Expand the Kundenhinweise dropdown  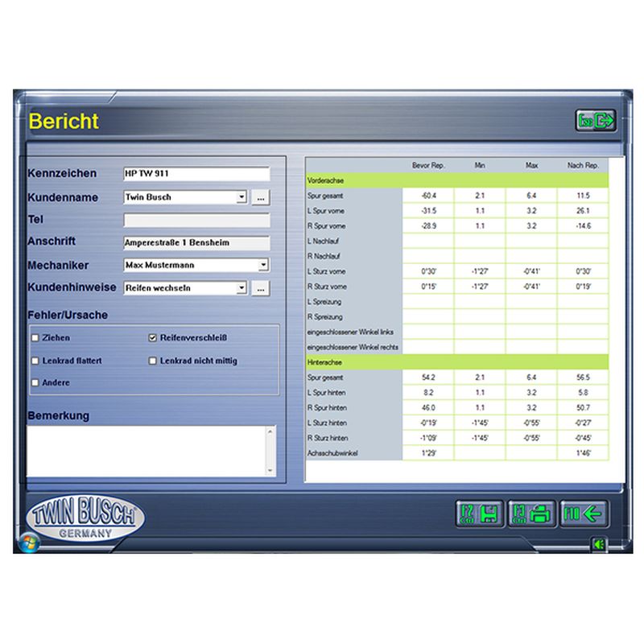tap(242, 288)
